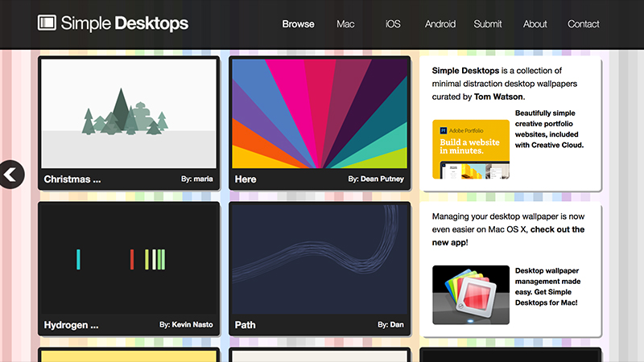Screen dimensions: 644x362
Task: Open the Browse menu item
Action: (298, 24)
